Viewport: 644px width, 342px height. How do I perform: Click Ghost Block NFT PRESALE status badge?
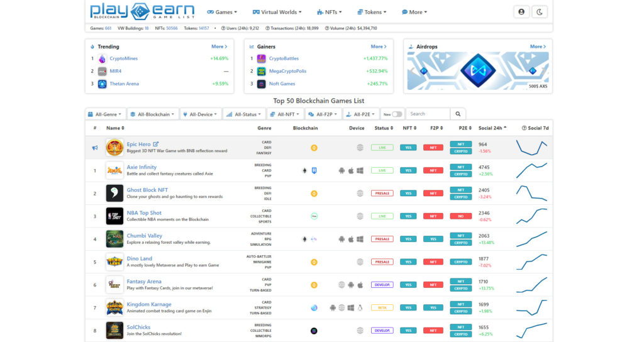(382, 194)
